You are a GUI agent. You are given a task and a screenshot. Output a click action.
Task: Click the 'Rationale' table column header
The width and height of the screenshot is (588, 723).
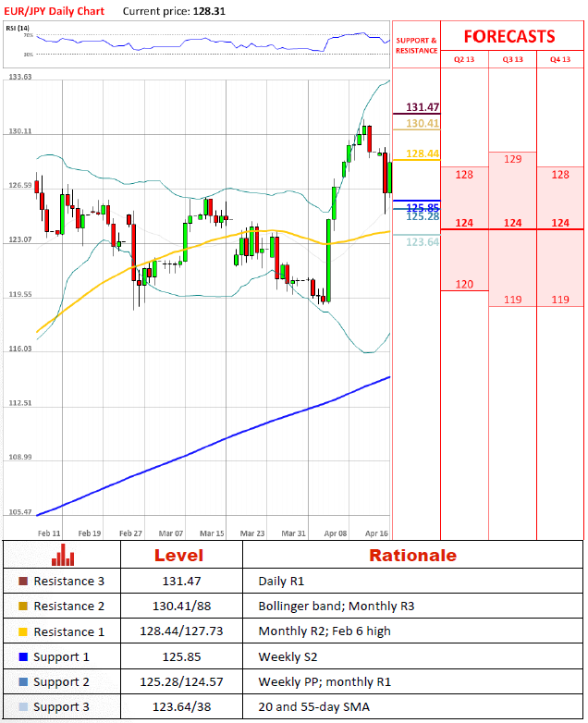coord(412,555)
